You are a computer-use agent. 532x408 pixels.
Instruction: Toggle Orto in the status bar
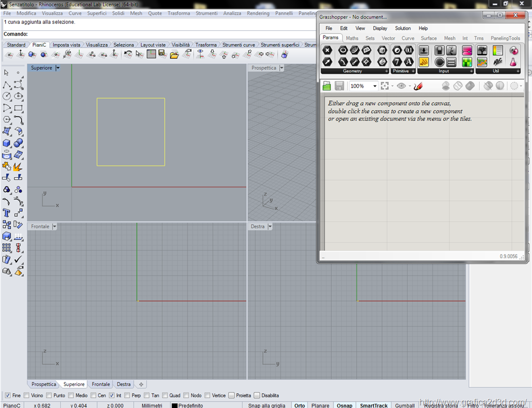[x=299, y=405]
